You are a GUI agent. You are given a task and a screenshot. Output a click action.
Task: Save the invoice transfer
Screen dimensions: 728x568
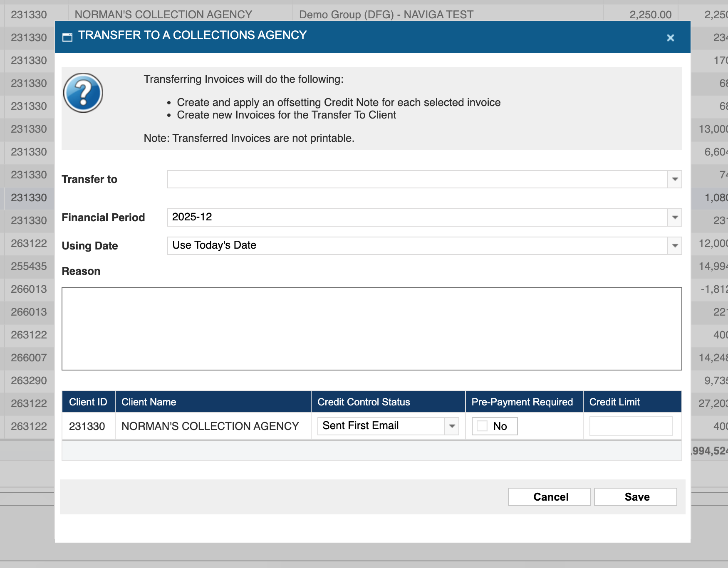pyautogui.click(x=635, y=497)
